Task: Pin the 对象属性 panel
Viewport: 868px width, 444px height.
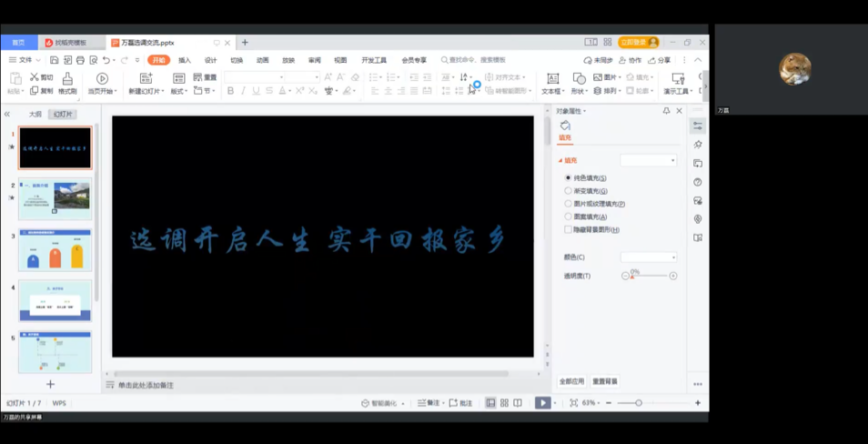Action: 666,111
